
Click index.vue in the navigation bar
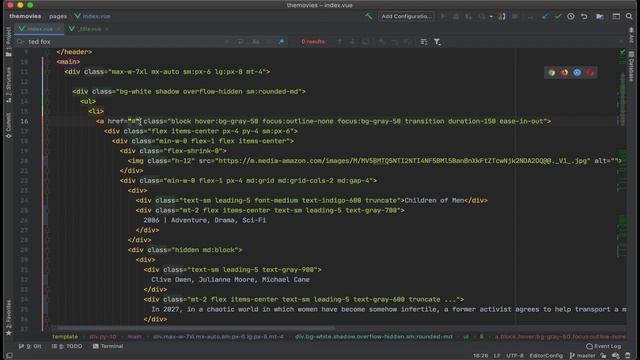(93, 16)
